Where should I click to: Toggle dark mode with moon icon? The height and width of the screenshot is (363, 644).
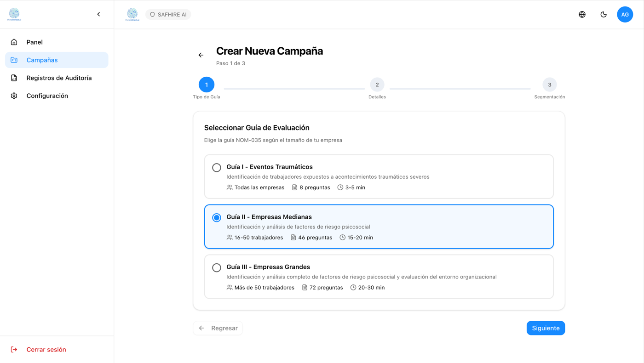(604, 15)
